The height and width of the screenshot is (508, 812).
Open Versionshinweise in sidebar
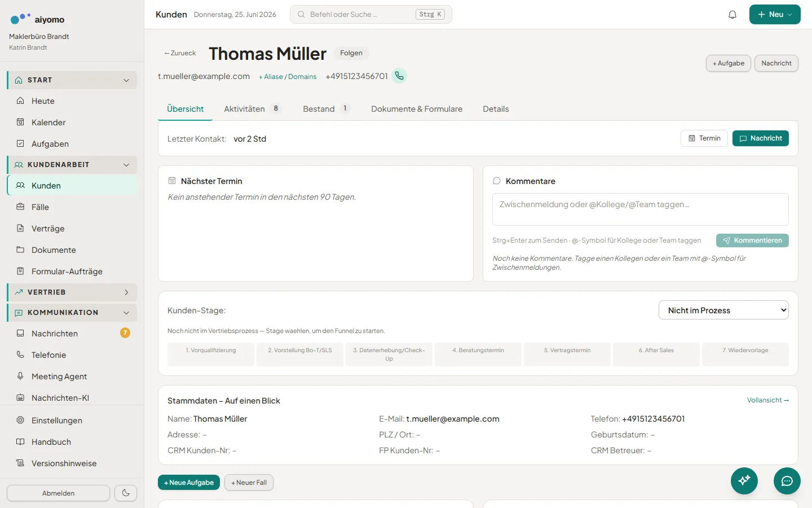(72, 463)
